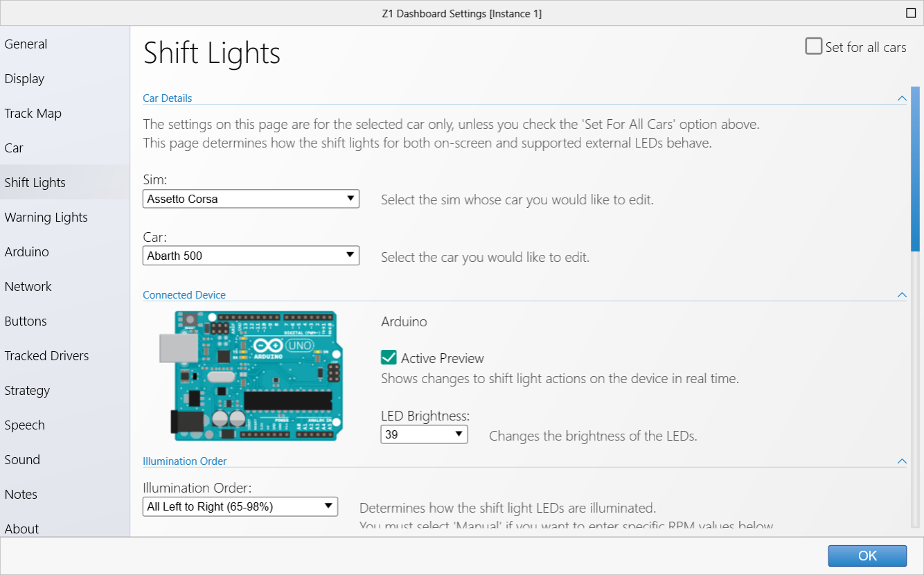The image size is (924, 575).
Task: Confirm settings with the OK button
Action: click(x=867, y=556)
